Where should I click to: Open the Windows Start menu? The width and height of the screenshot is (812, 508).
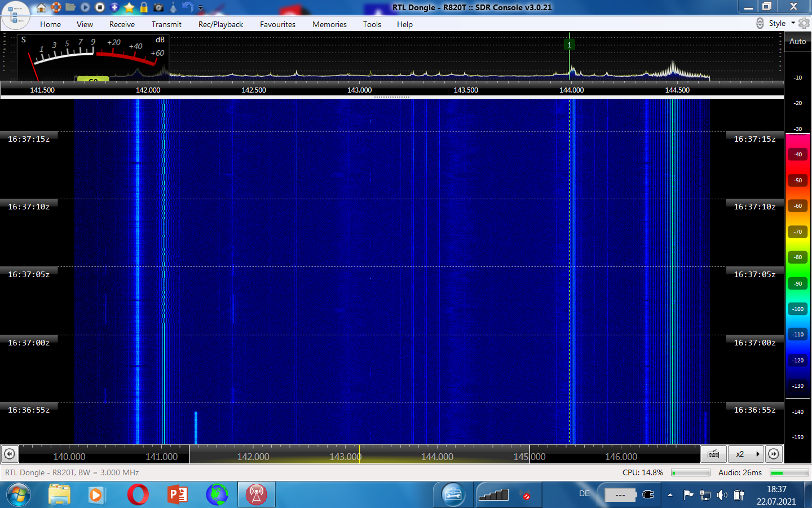18,495
